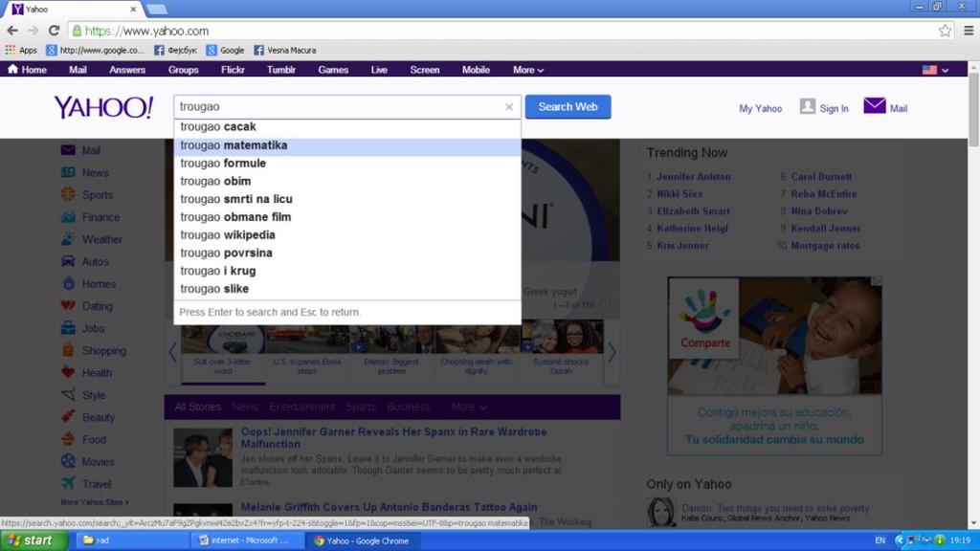Click the Windows Start button

(34, 540)
